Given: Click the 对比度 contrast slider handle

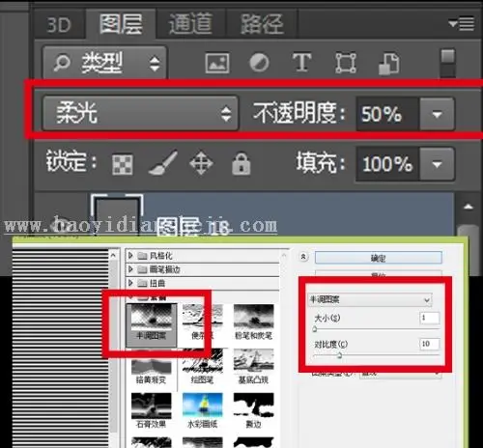Looking at the screenshot, I should click(339, 355).
